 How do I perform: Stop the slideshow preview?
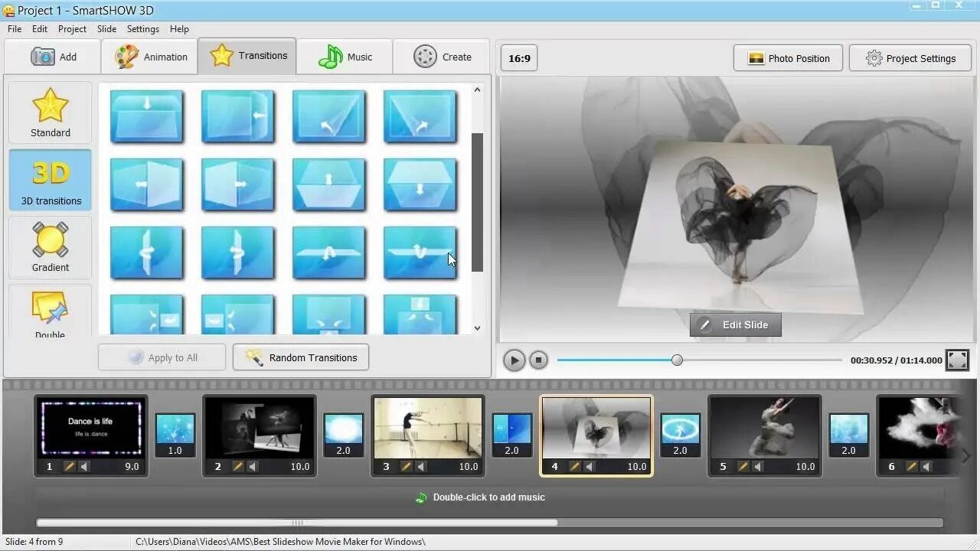(538, 360)
